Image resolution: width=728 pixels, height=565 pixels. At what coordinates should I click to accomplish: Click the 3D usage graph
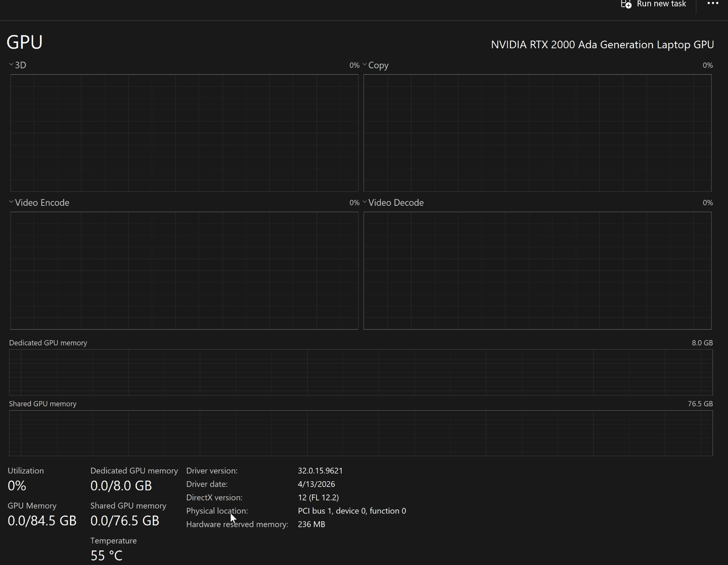(x=184, y=133)
